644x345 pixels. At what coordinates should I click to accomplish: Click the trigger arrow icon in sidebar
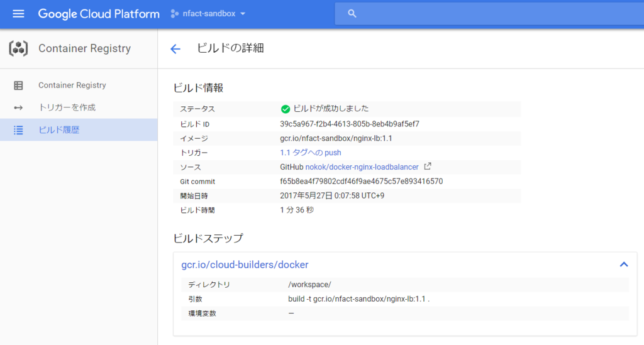click(x=18, y=108)
